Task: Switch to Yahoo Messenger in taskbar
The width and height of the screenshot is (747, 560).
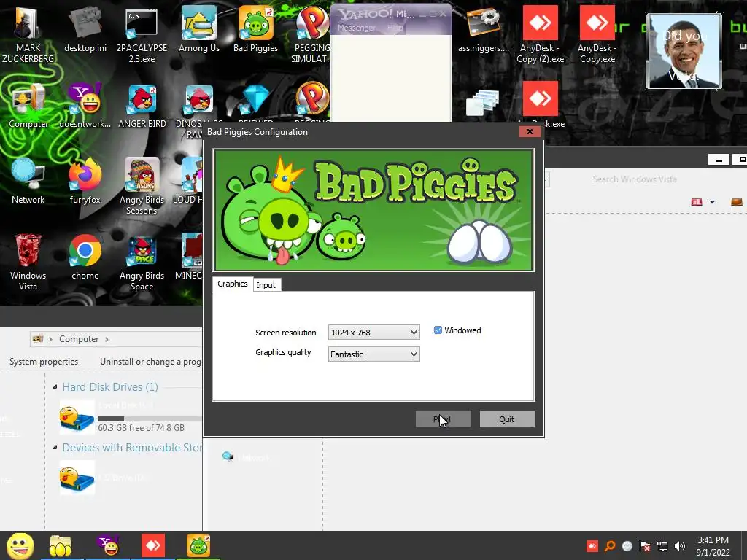Action: click(108, 545)
